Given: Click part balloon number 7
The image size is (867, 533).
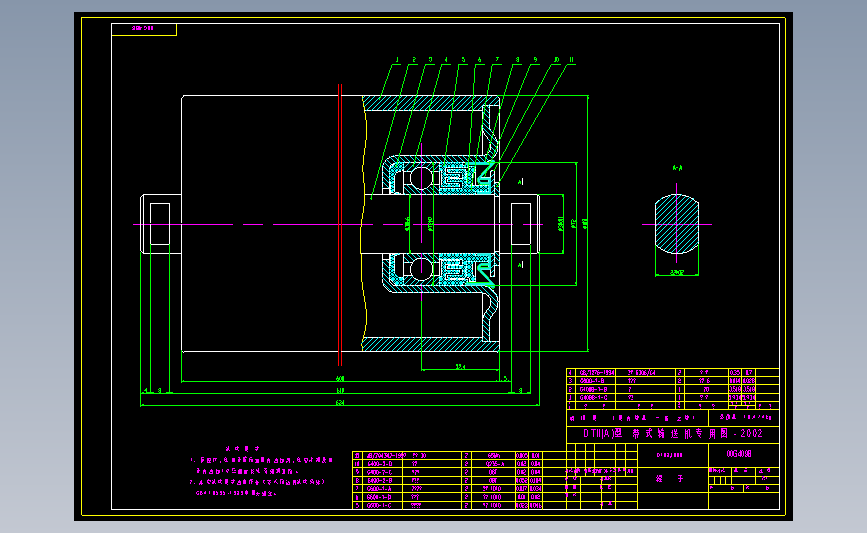Looking at the screenshot, I should coord(497,60).
